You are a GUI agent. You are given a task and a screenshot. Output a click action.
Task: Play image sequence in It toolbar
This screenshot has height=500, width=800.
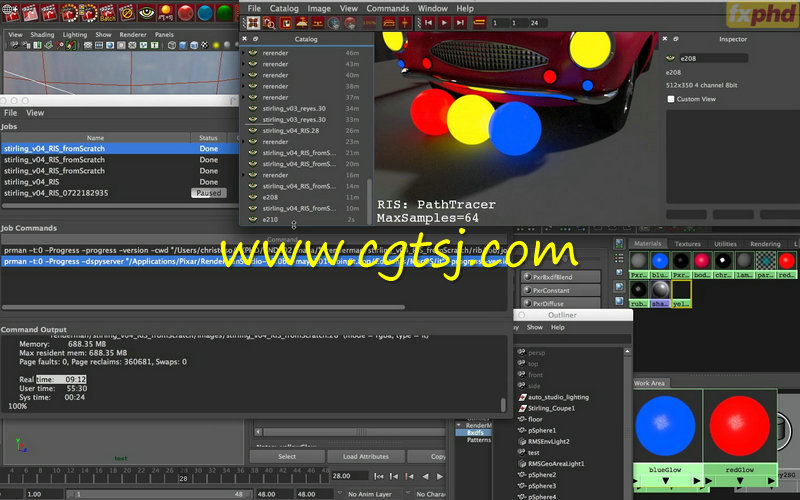click(444, 23)
